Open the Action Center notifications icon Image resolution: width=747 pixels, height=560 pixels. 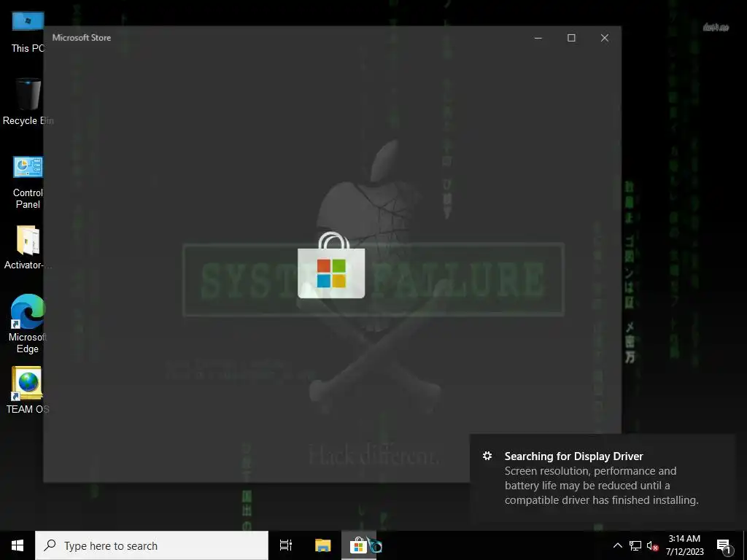click(724, 545)
